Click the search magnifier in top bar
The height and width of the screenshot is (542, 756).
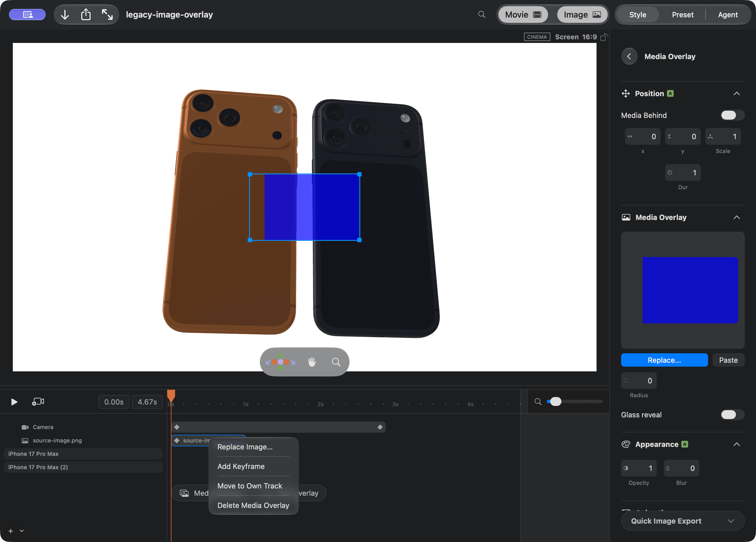(482, 14)
